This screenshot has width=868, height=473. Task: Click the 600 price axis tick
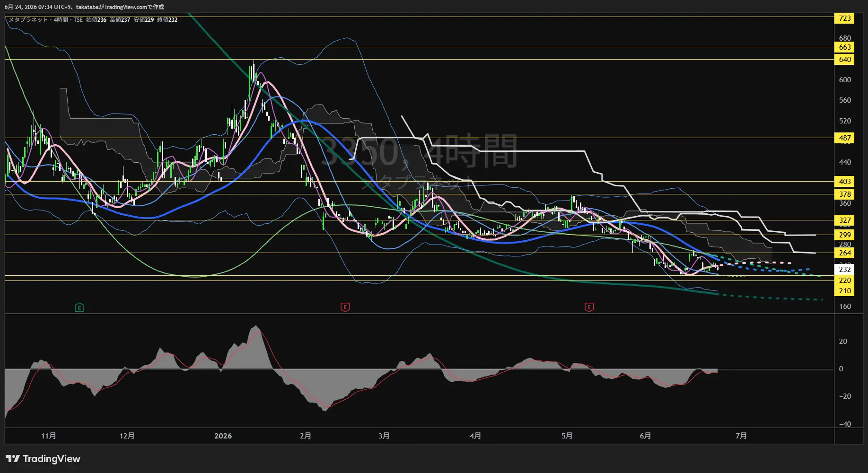coord(845,80)
